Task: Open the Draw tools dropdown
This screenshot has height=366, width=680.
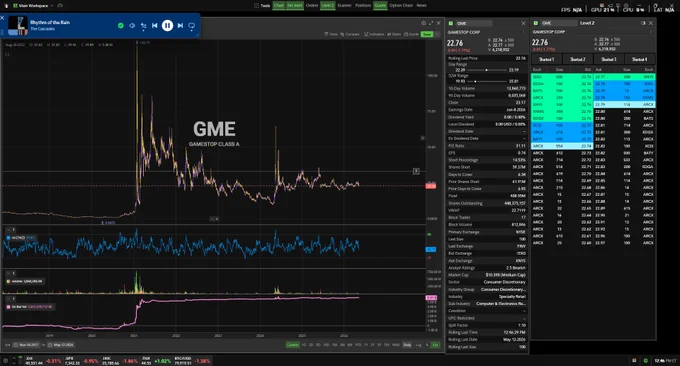Action: (x=331, y=34)
